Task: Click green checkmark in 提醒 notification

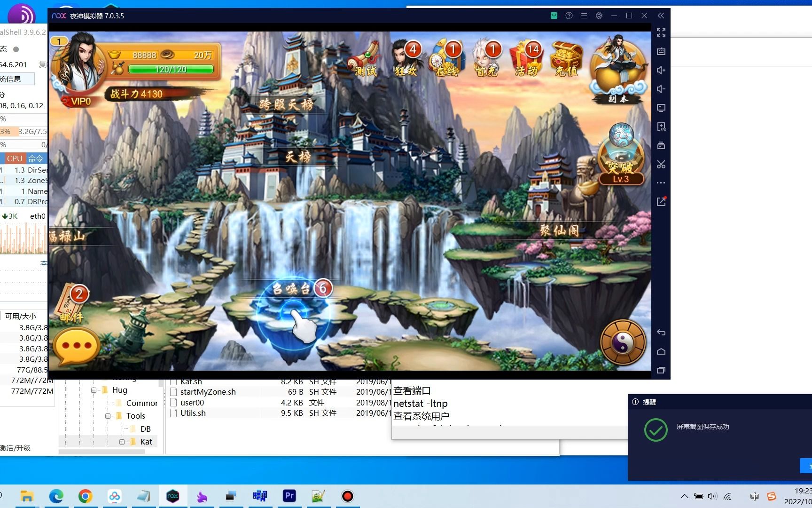Action: tap(656, 429)
